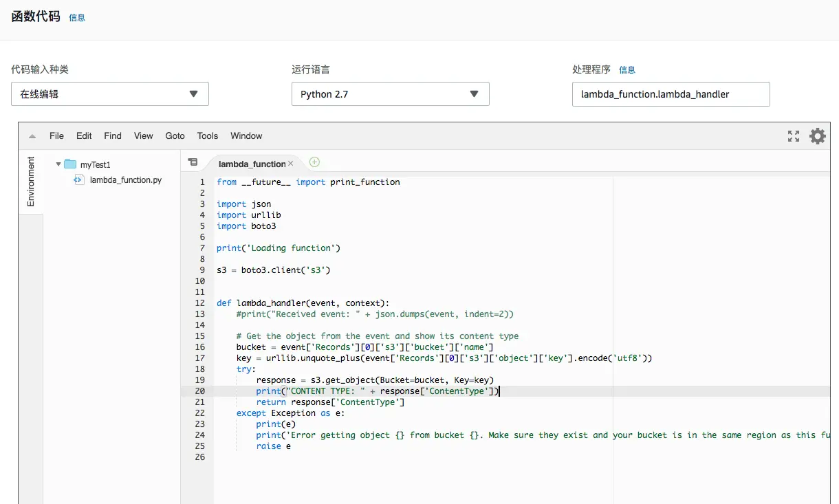This screenshot has height=504, width=839.
Task: Click the 'import urllib' code line
Action: 249,215
